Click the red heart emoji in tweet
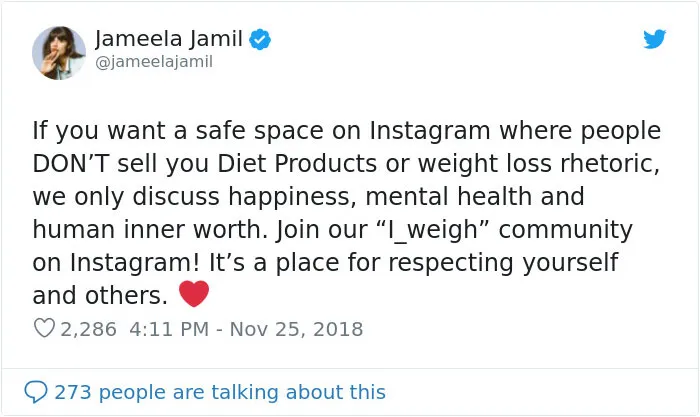Screen dimensions: 700x417 pyautogui.click(x=194, y=293)
